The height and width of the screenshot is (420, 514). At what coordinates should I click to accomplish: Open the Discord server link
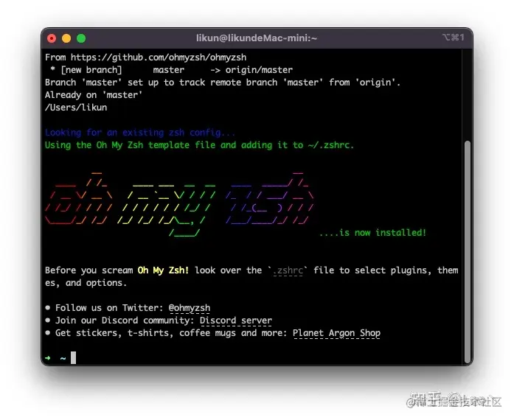(x=236, y=321)
